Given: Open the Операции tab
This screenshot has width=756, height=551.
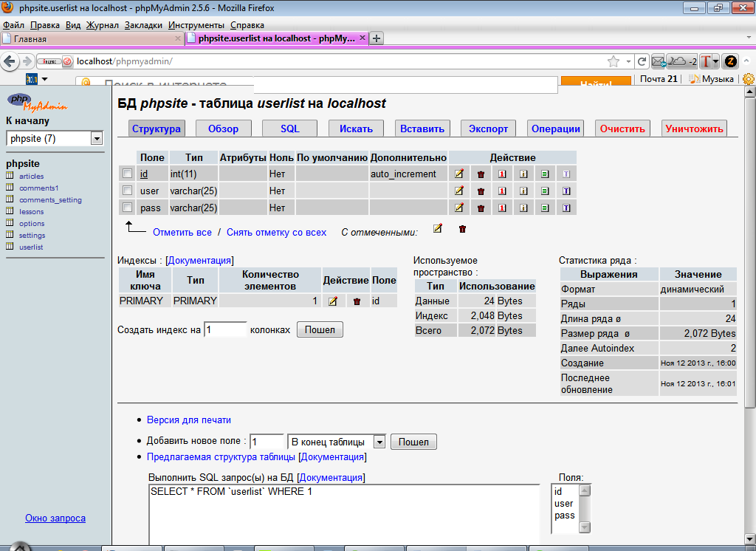Looking at the screenshot, I should (x=555, y=129).
